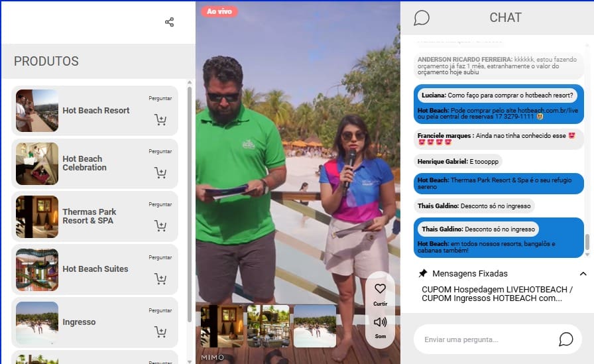Open the pinned CUPOM Hospedagem message
594x364 pixels.
(497, 294)
